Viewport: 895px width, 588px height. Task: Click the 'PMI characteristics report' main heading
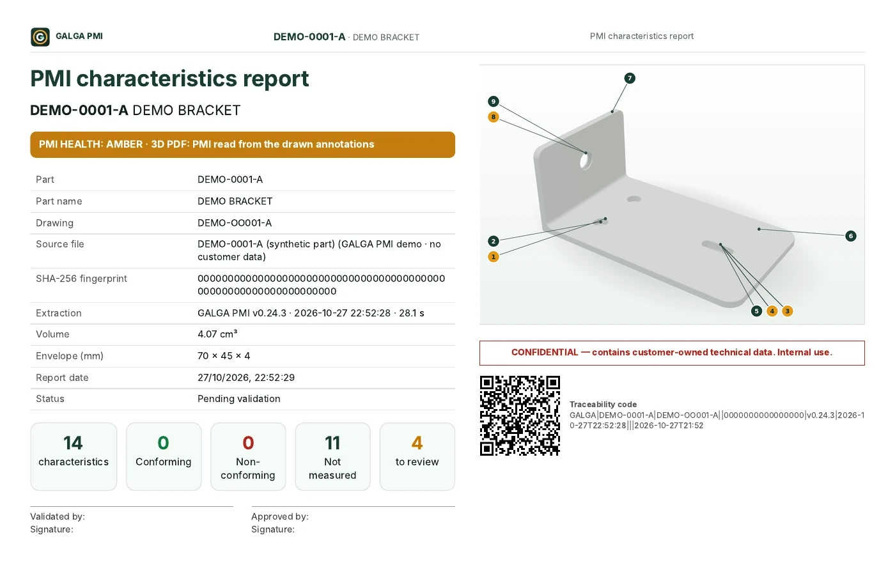169,79
